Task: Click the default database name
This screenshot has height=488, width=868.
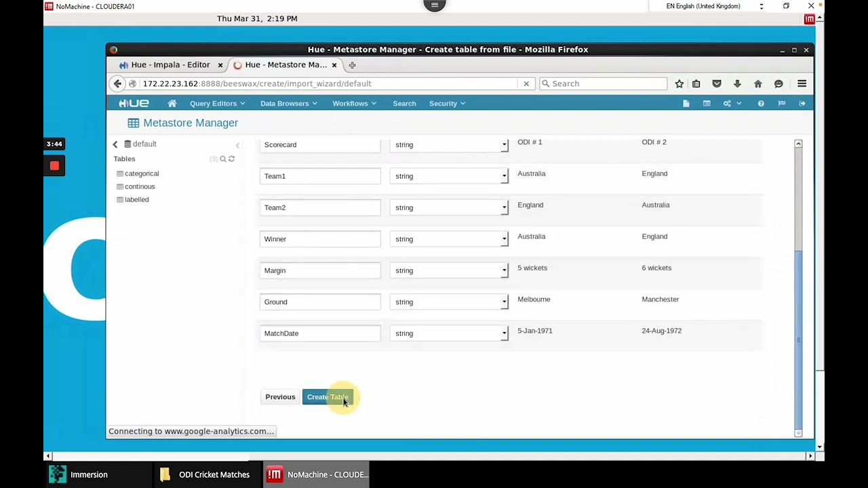Action: [144, 144]
